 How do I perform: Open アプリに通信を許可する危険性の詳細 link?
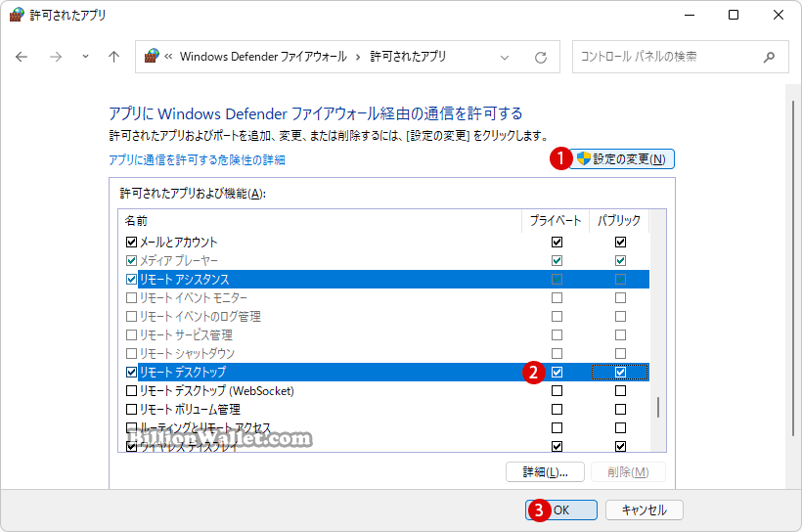[x=197, y=160]
